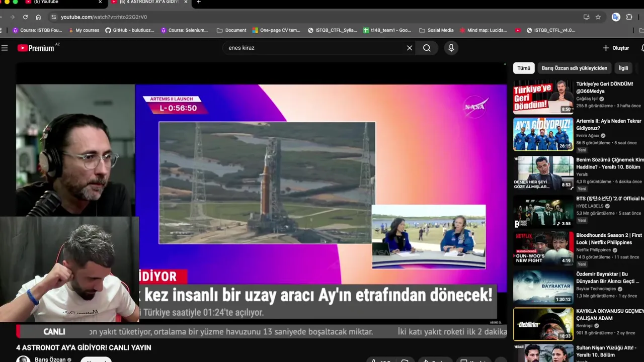Viewport: 644px width, 362px height.
Task: Open install/cast icon in address bar
Action: click(x=586, y=17)
